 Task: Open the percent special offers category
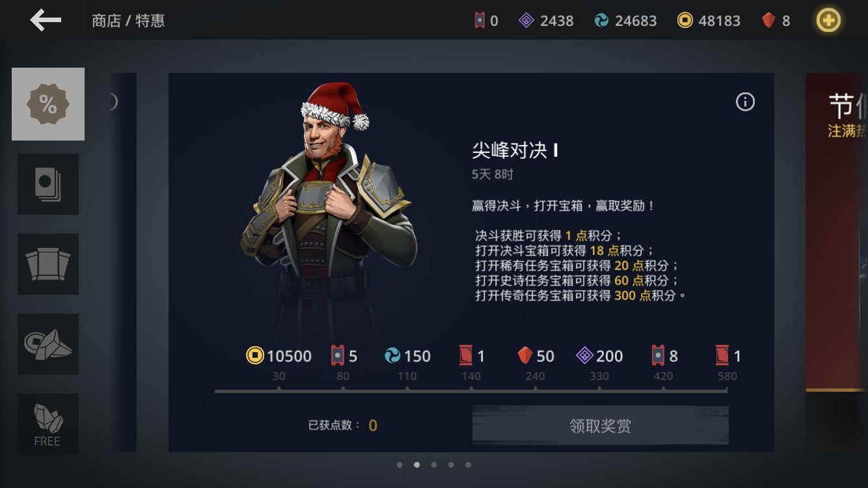click(x=48, y=104)
